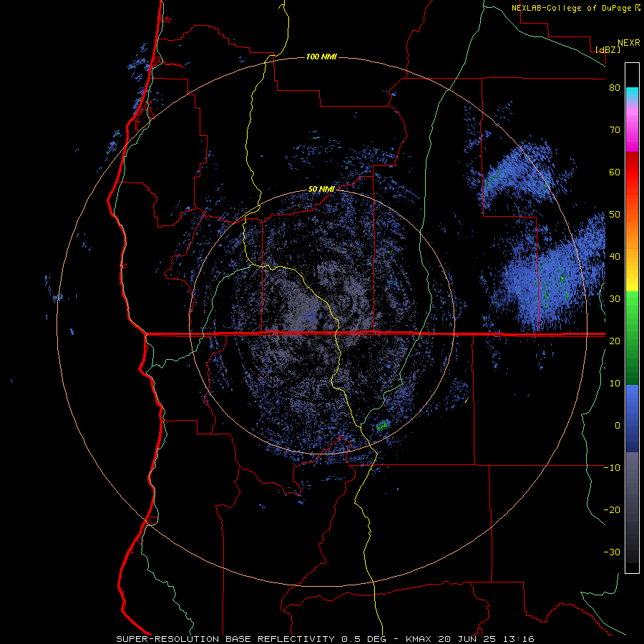Click the 10 value on dBZ scale

coord(615,384)
